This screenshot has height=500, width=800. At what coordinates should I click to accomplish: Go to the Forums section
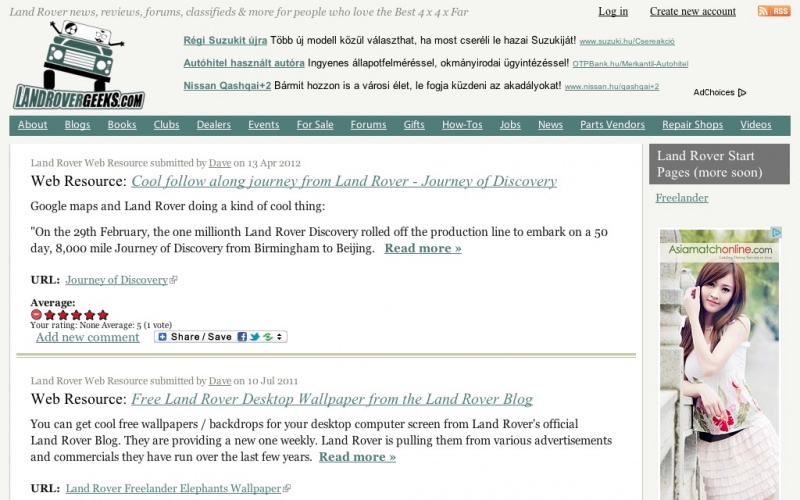tap(368, 124)
